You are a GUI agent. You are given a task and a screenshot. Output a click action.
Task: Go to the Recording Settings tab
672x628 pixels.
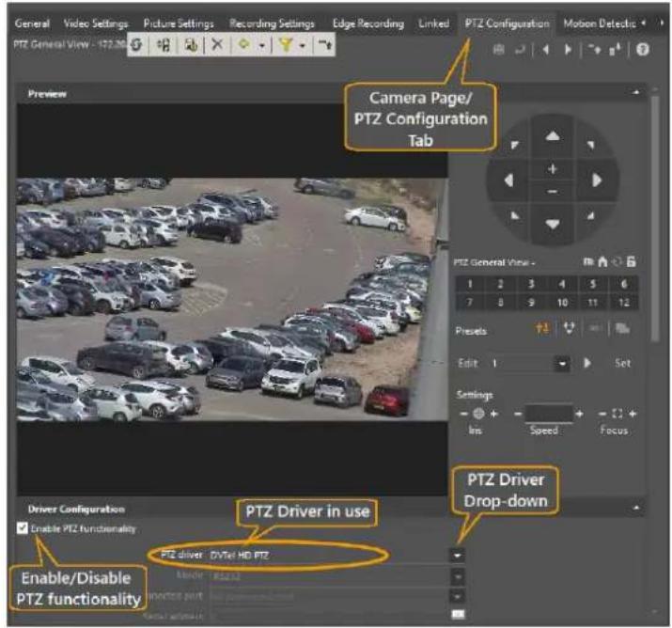[x=273, y=24]
